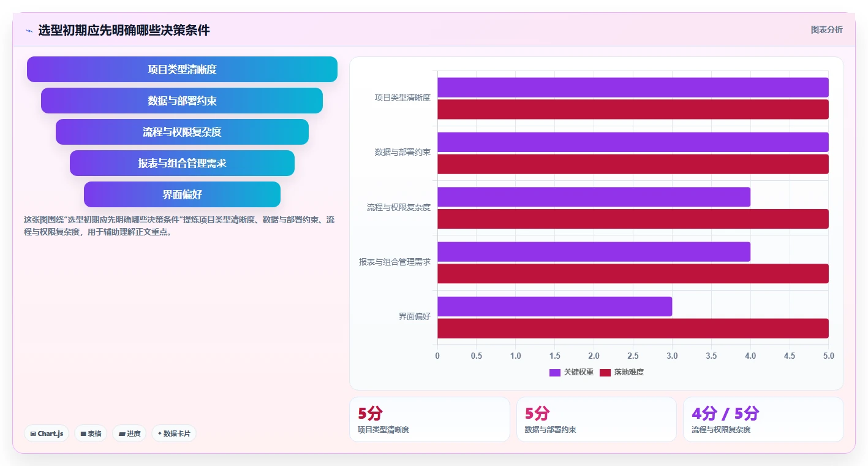Click the 进度 tag chip
Viewport: 868px width, 466px height.
129,434
